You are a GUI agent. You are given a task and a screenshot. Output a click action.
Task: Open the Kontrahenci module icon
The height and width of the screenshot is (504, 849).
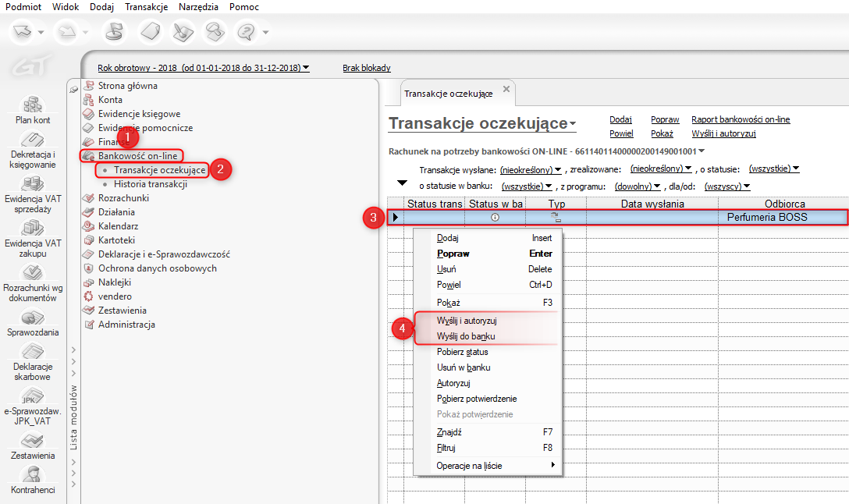click(33, 475)
